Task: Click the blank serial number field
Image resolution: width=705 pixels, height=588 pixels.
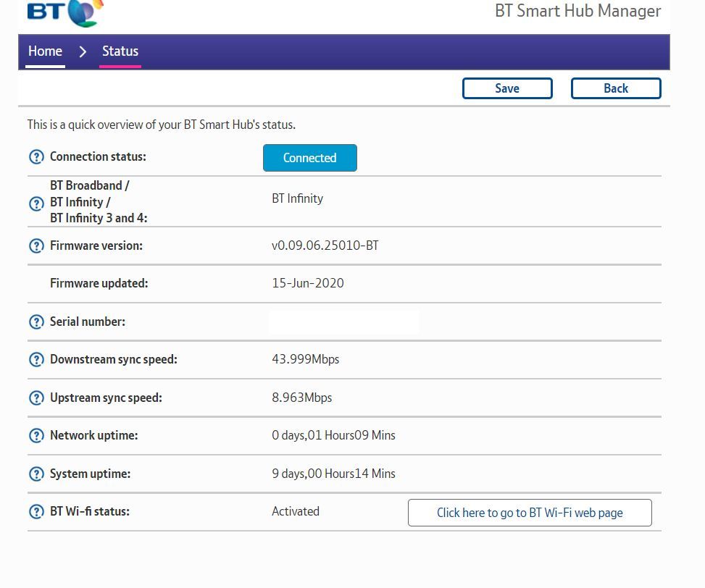Action: 343,322
